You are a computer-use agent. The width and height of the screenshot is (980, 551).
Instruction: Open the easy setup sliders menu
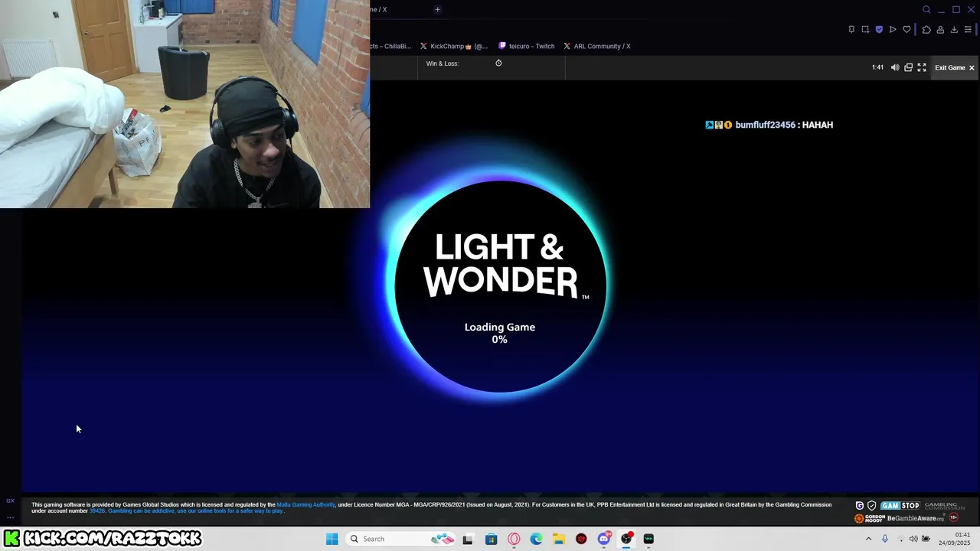pos(968,30)
